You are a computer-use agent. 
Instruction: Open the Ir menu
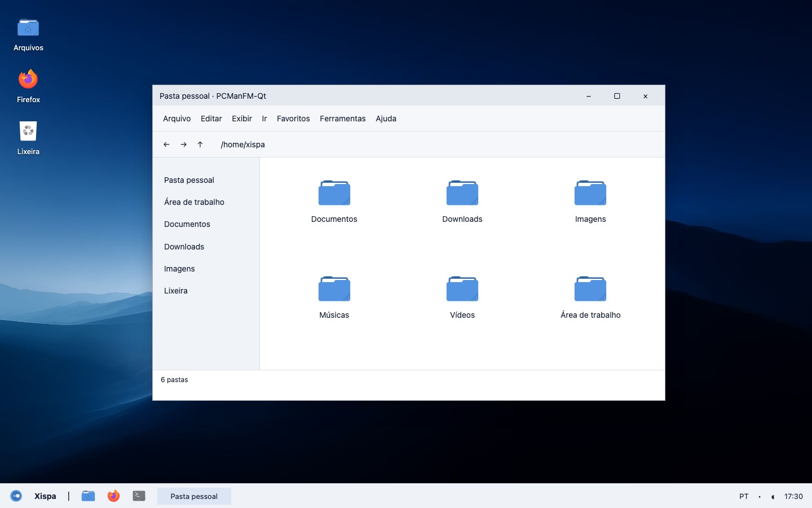point(264,119)
